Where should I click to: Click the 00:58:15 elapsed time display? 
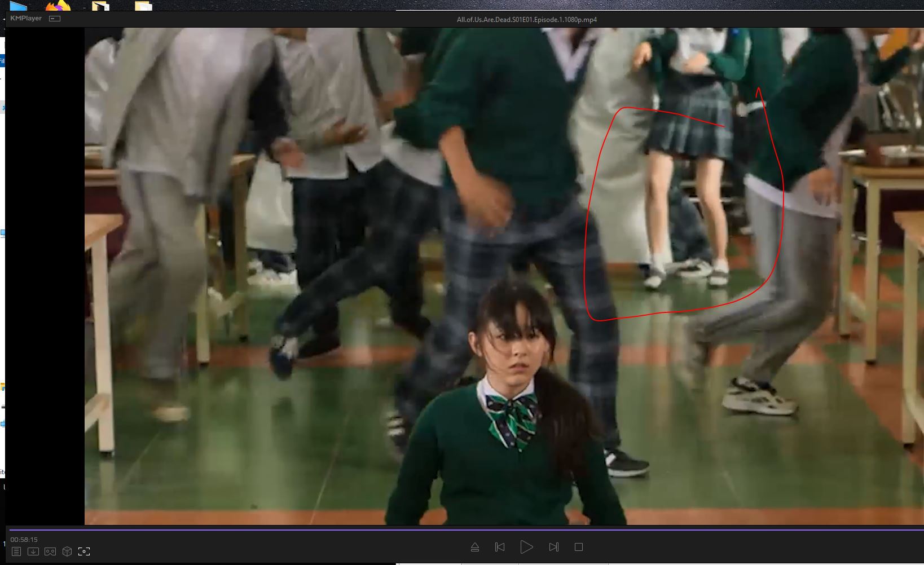24,540
